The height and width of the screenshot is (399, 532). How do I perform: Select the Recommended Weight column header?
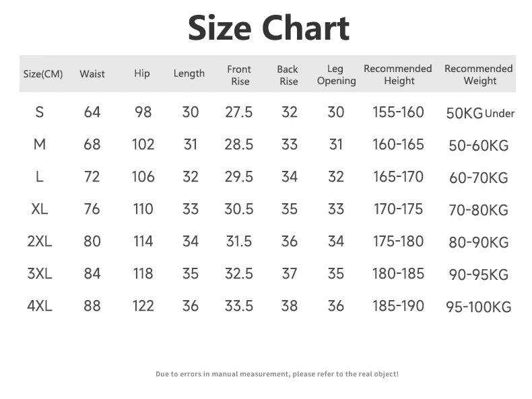click(x=479, y=75)
